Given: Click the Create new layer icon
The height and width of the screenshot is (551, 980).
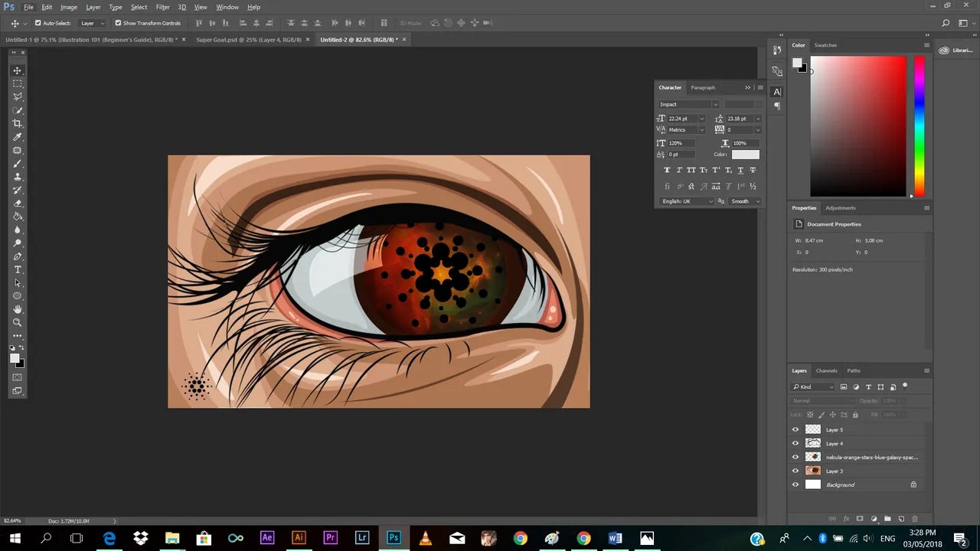Looking at the screenshot, I should pos(901,519).
